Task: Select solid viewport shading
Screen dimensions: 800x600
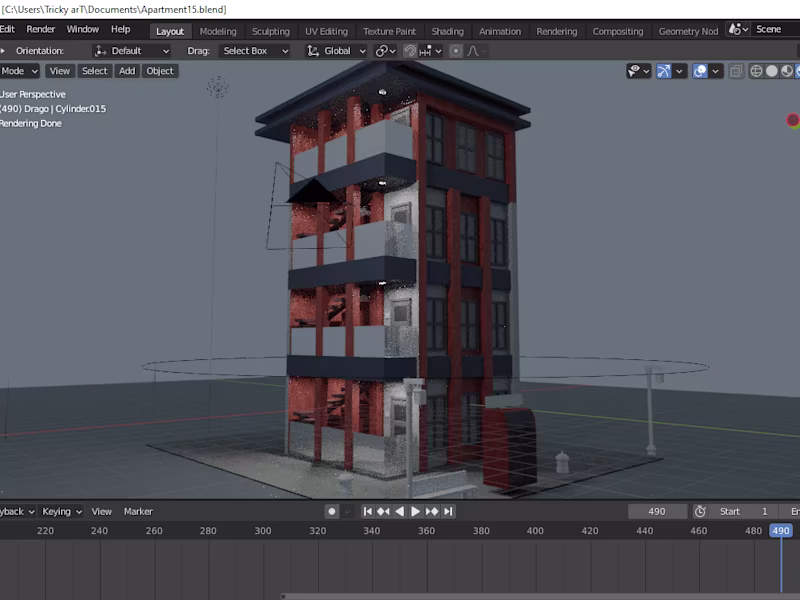Action: 772,71
